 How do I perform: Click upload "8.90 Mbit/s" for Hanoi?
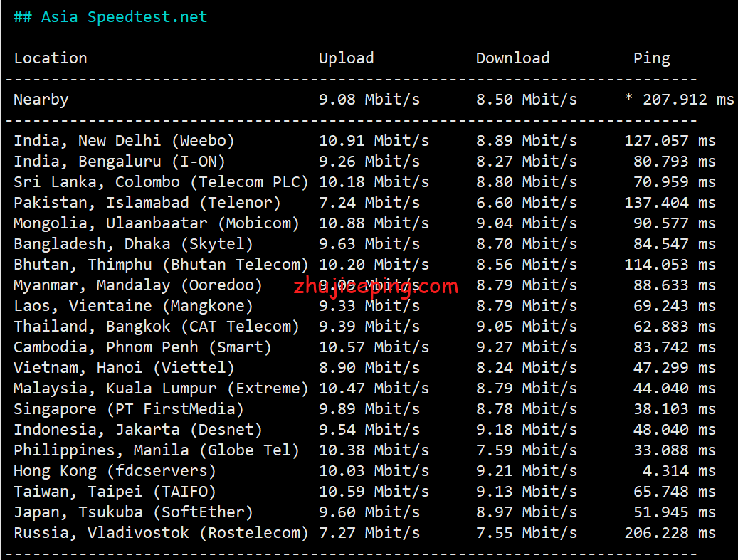coord(369,369)
